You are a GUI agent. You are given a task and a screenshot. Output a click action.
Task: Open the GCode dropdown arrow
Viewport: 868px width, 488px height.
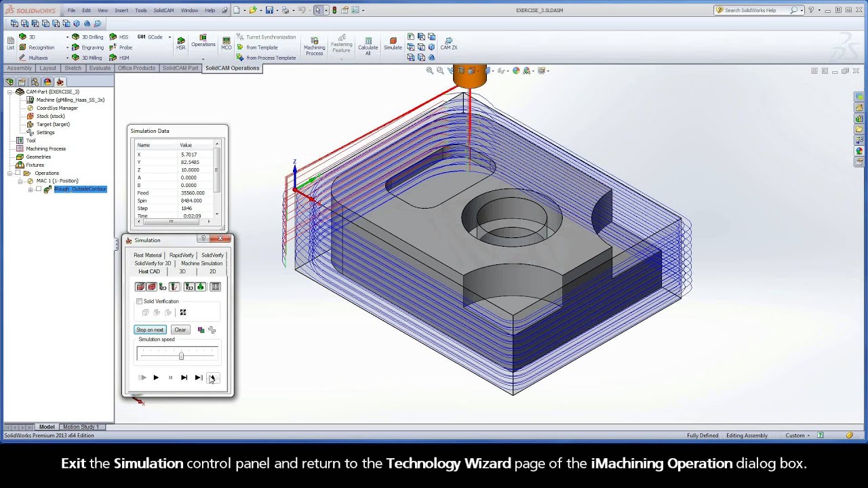[x=170, y=37]
